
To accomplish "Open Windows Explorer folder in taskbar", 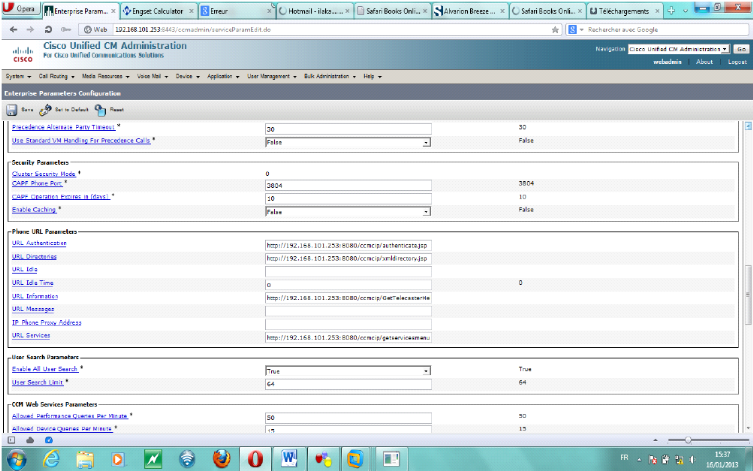I will click(85, 459).
